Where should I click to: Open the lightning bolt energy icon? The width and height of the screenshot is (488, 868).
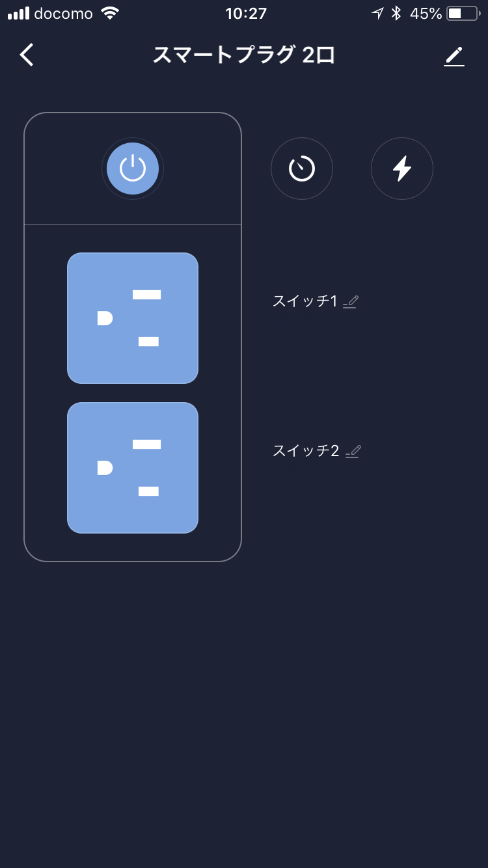402,169
